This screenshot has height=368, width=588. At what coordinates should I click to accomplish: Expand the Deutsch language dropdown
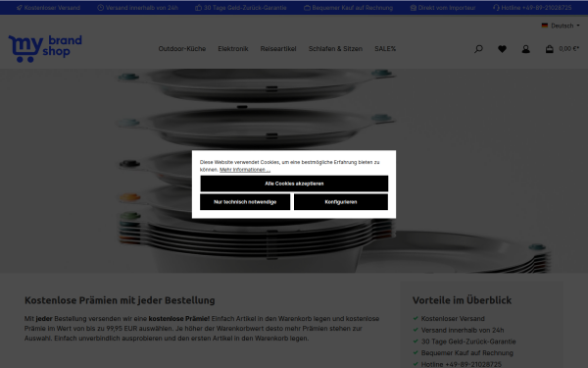pyautogui.click(x=561, y=26)
